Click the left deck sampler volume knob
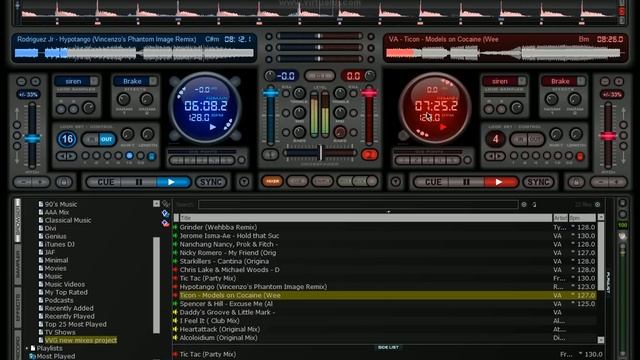 89,108
